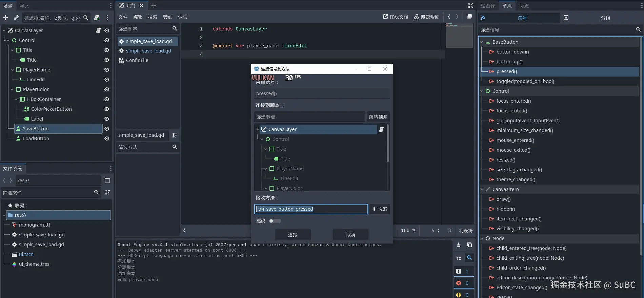This screenshot has width=644, height=298.
Task: Go to previous edit location arrow
Action: [x=449, y=17]
